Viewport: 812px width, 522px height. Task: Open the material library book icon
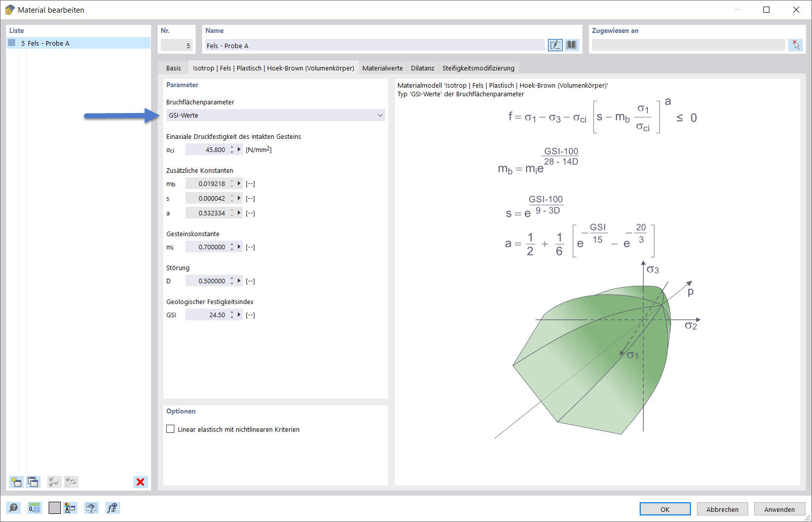tap(572, 45)
